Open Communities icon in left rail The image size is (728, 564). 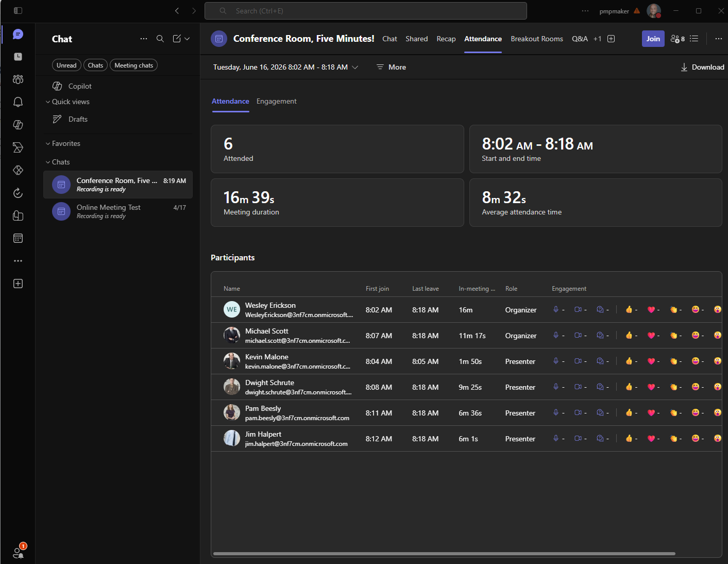(18, 79)
